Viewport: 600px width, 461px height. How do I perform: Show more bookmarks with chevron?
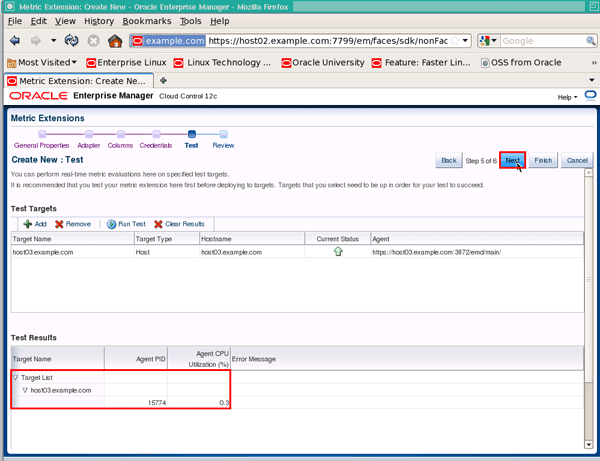[593, 62]
